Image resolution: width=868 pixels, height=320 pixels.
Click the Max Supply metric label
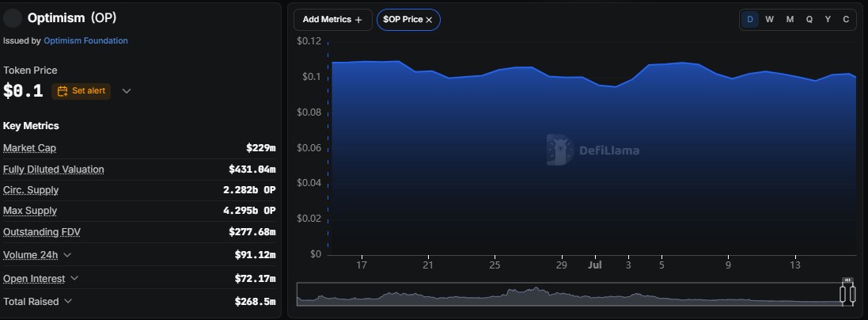[30, 211]
